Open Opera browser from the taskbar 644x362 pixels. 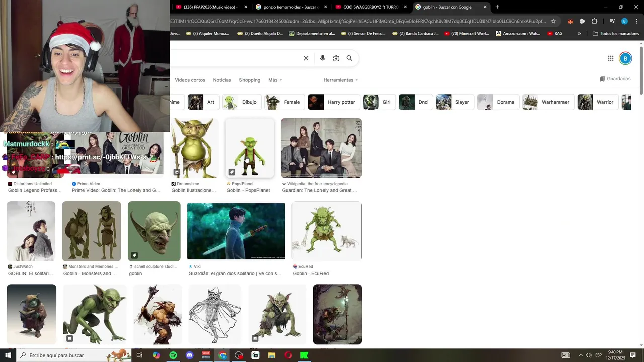click(x=288, y=355)
